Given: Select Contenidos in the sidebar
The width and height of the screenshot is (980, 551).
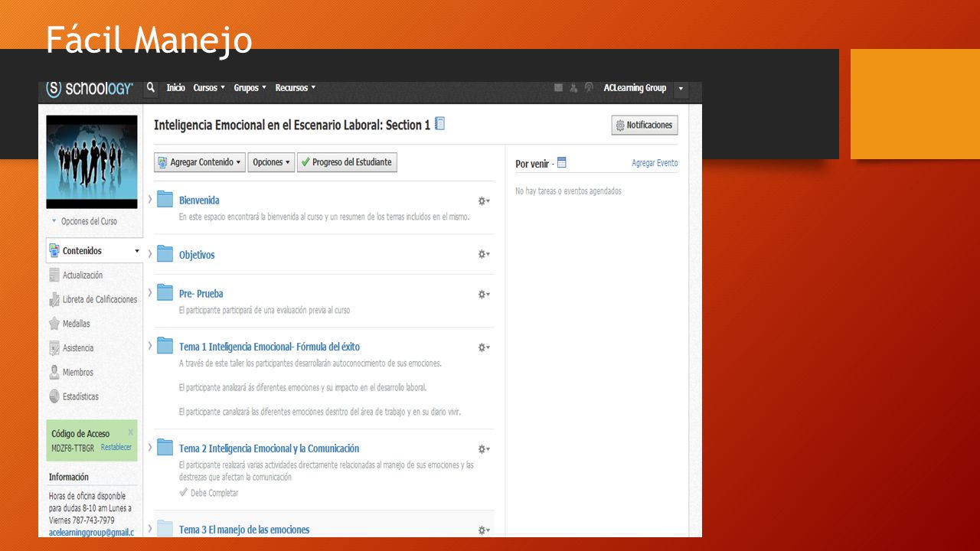Looking at the screenshot, I should pyautogui.click(x=94, y=250).
